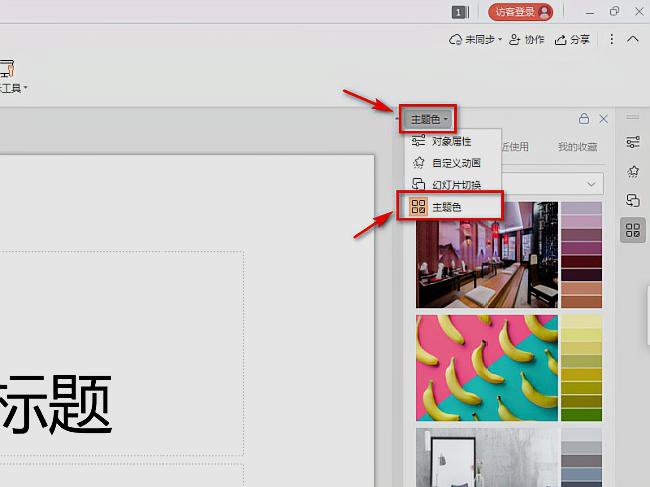The image size is (650, 487).
Task: Click the 对象属性 menu entry icon
Action: [x=419, y=141]
